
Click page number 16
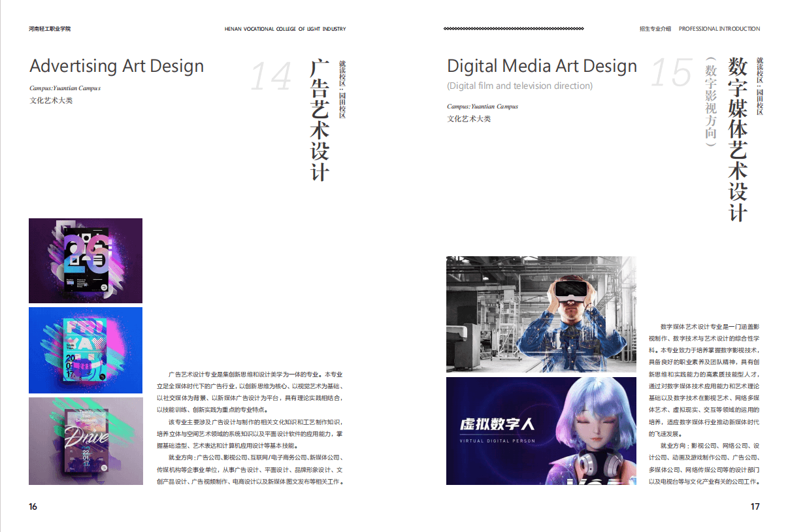(33, 507)
